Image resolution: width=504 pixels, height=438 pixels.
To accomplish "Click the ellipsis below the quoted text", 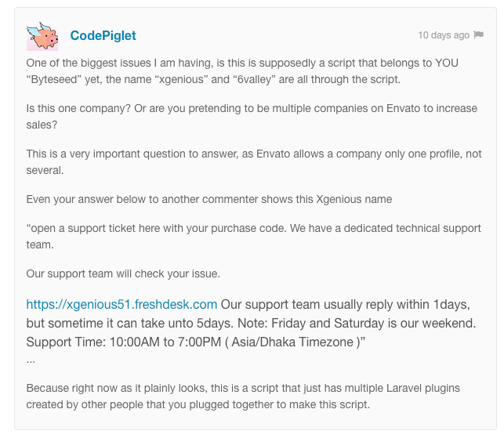I will [x=31, y=360].
